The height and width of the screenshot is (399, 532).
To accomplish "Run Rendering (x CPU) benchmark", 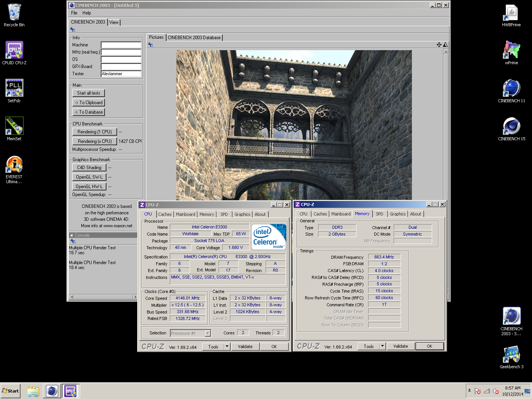I will click(95, 141).
